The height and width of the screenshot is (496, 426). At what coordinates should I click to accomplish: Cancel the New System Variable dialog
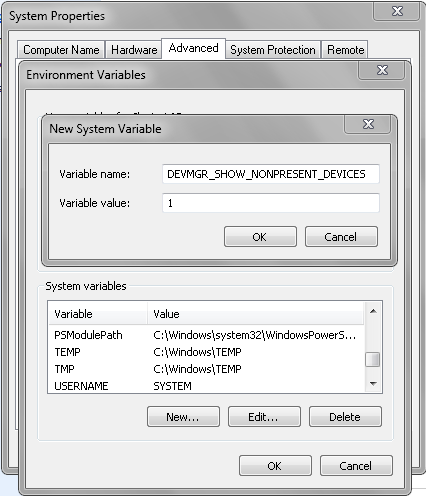click(341, 237)
